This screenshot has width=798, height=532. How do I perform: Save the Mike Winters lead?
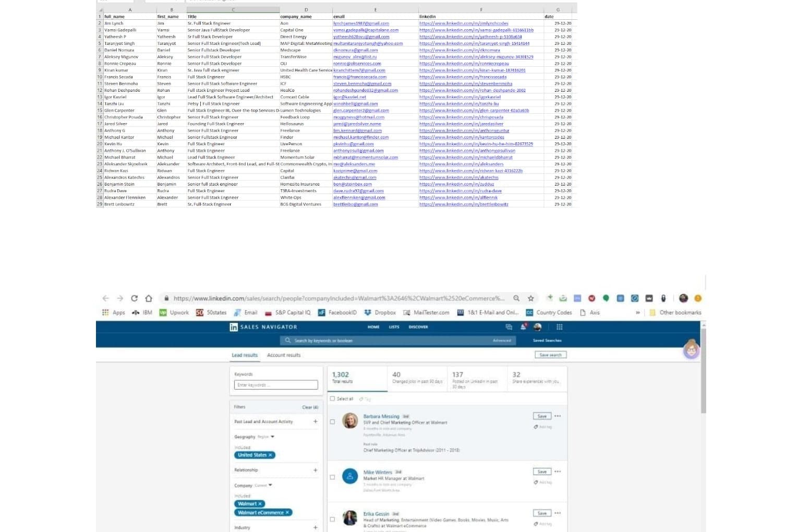click(542, 471)
